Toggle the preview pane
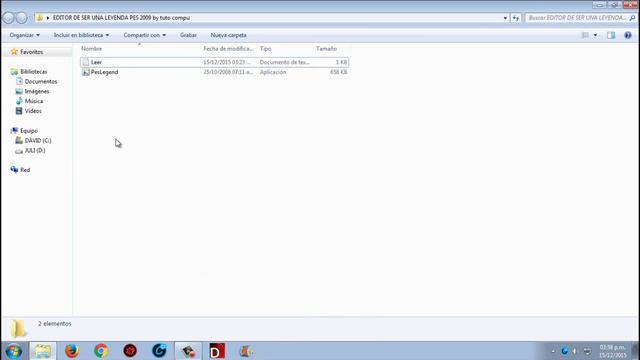This screenshot has height=360, width=640. [611, 35]
